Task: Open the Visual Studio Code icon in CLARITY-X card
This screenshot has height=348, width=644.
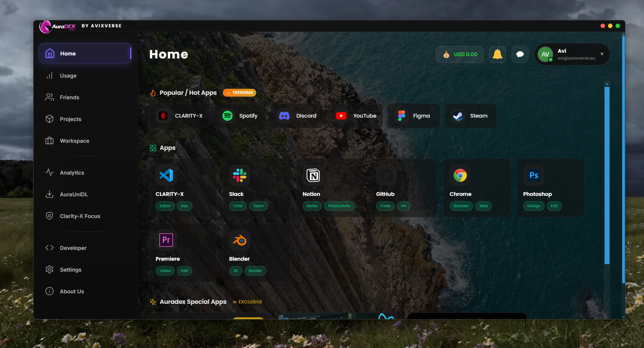Action: (166, 175)
